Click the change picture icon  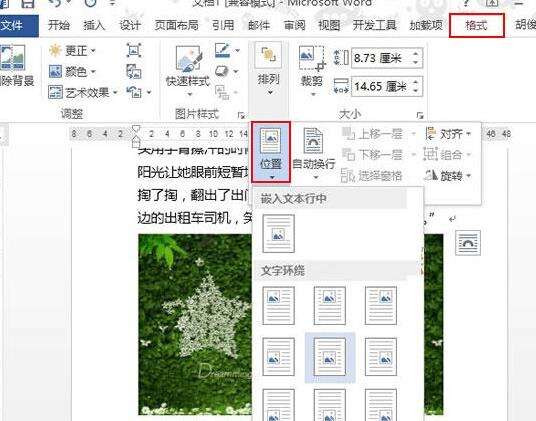[134, 71]
